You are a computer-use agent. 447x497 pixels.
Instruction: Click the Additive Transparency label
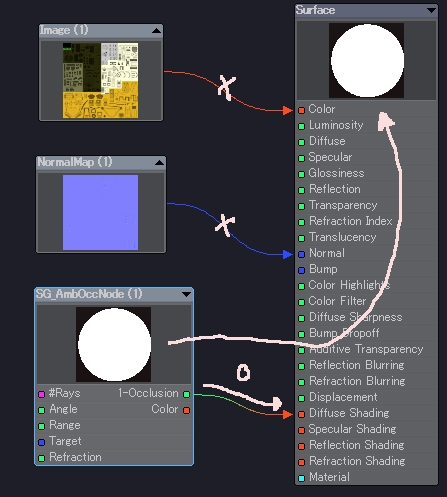pyautogui.click(x=366, y=349)
